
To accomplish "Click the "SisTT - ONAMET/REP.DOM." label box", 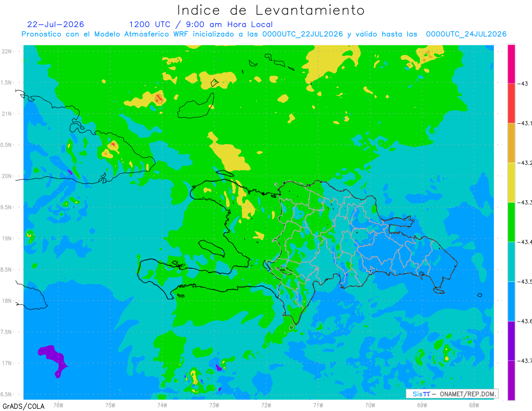I will (x=452, y=394).
